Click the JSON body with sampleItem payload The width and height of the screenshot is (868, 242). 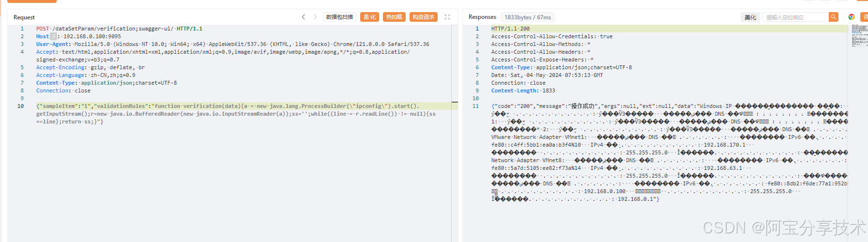(236, 114)
